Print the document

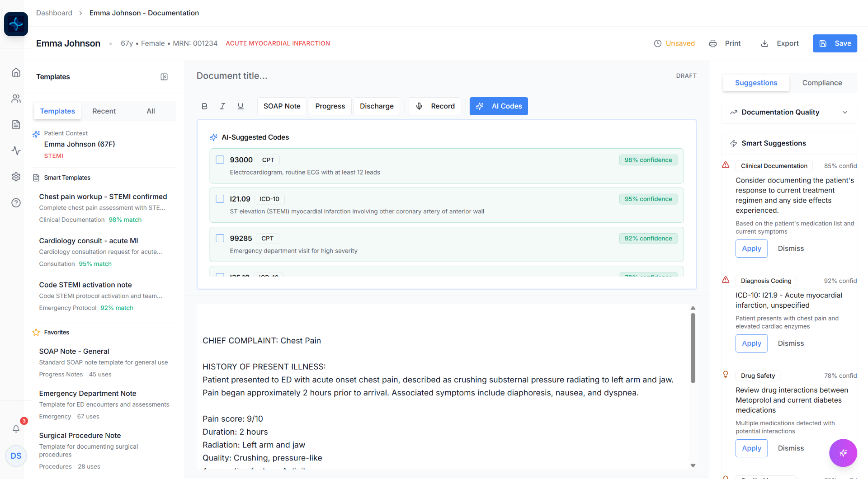(x=725, y=43)
